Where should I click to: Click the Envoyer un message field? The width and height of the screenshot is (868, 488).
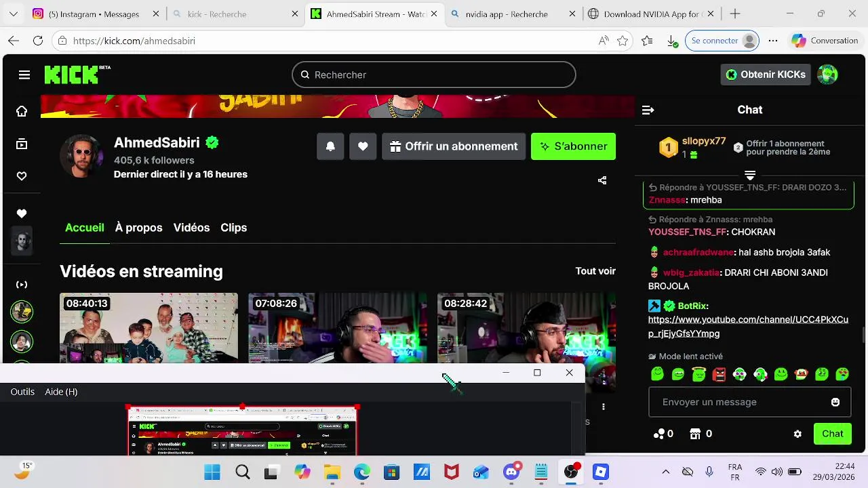(750, 402)
